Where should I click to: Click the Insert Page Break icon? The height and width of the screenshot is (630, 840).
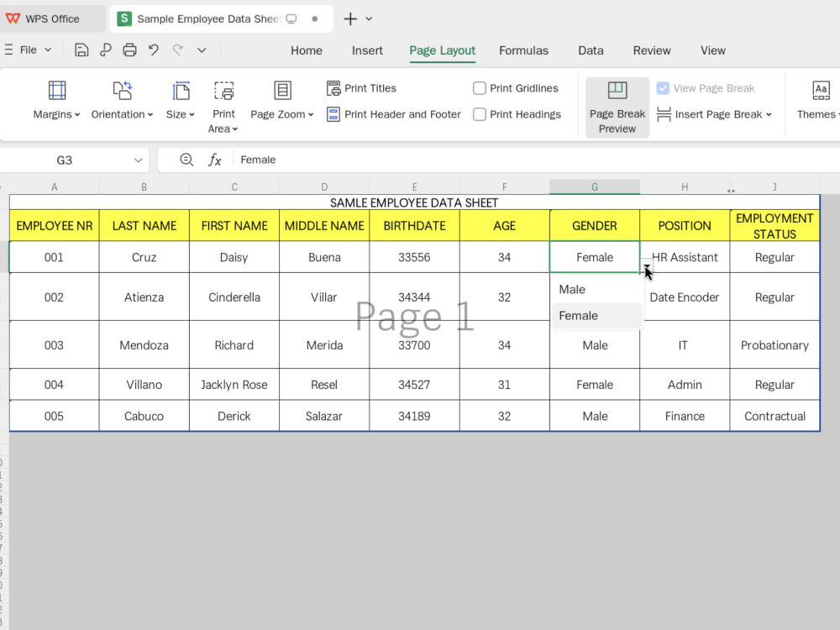[664, 114]
